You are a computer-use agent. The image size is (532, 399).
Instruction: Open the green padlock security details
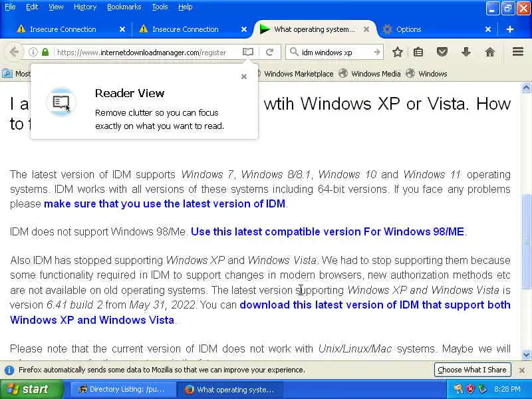[x=45, y=53]
